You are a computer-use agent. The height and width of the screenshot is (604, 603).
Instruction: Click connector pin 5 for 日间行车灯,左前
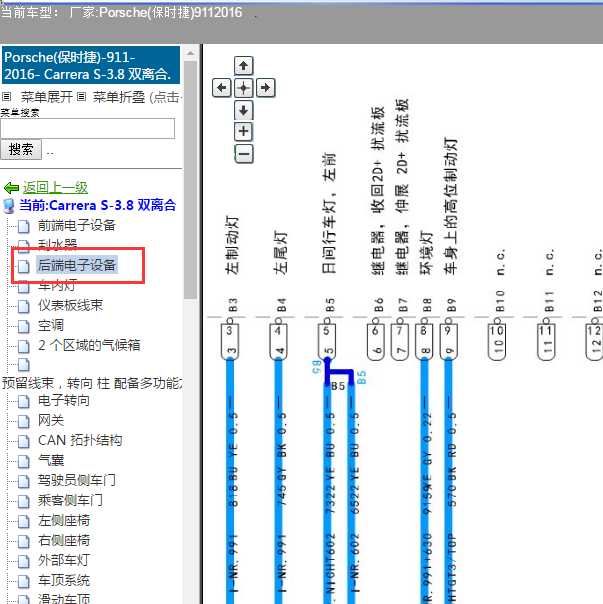327,341
